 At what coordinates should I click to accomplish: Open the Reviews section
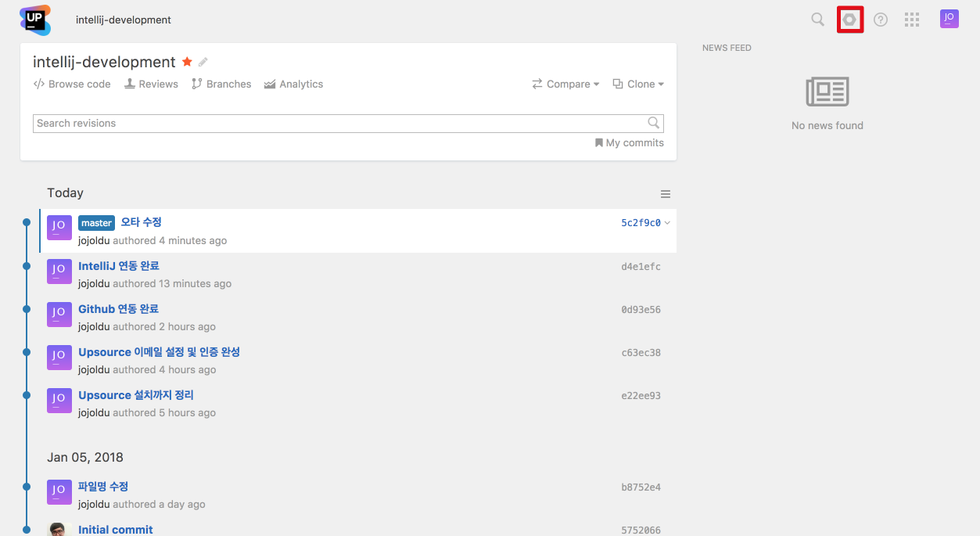point(152,84)
